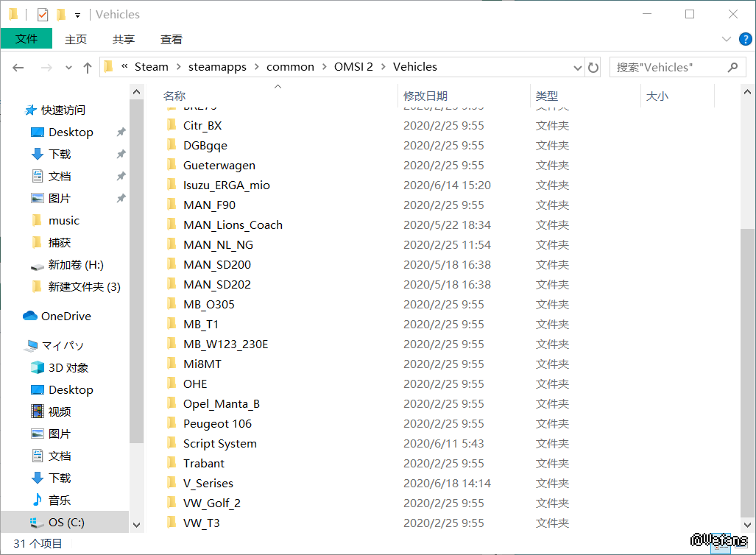Navigate to steamapps in the breadcrumb
This screenshot has width=756, height=555.
217,67
